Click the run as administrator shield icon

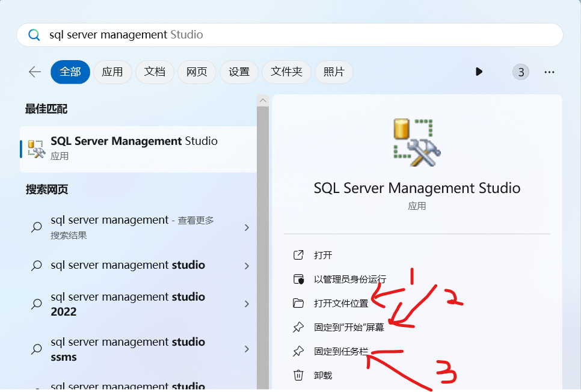click(298, 279)
